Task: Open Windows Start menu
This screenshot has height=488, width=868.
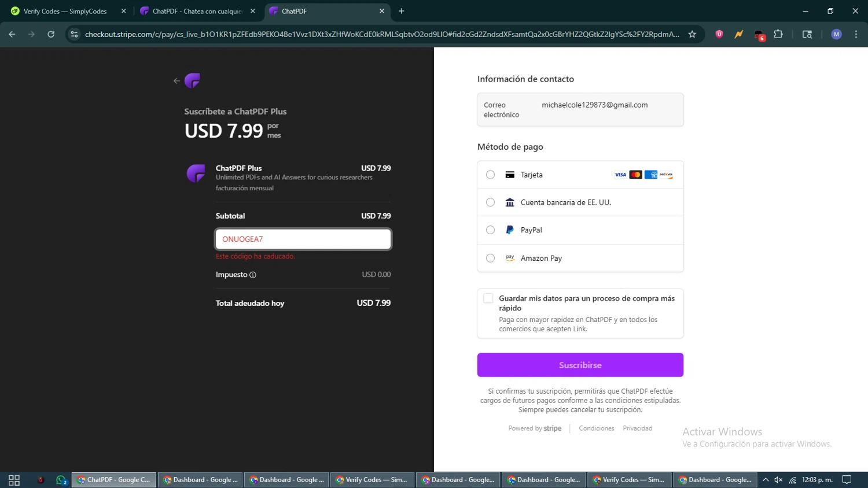Action: pyautogui.click(x=14, y=480)
